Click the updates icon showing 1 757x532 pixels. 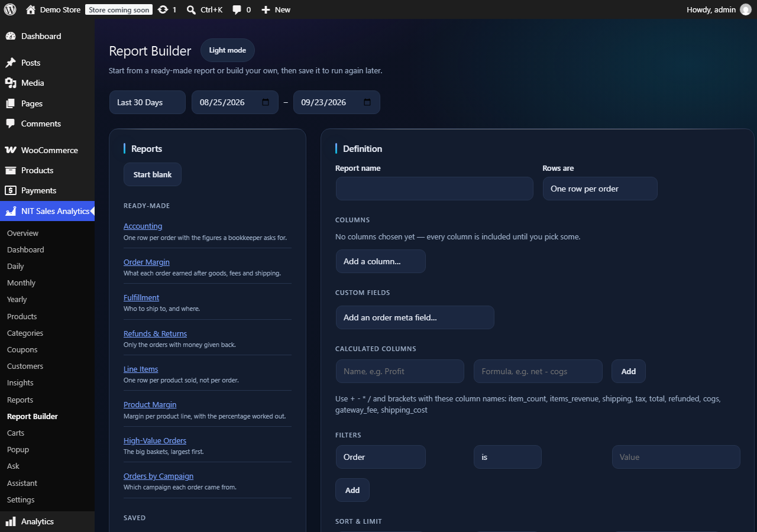coord(163,9)
